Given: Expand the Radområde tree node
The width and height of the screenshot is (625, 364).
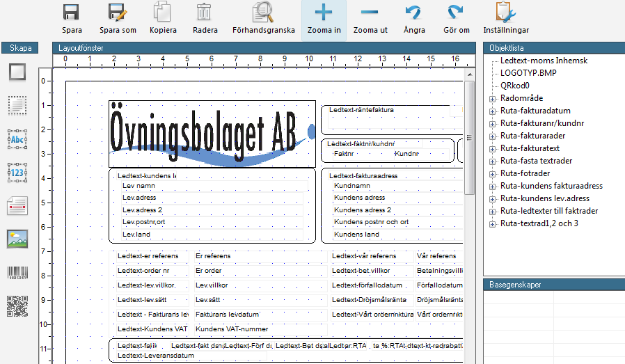Looking at the screenshot, I should click(493, 99).
